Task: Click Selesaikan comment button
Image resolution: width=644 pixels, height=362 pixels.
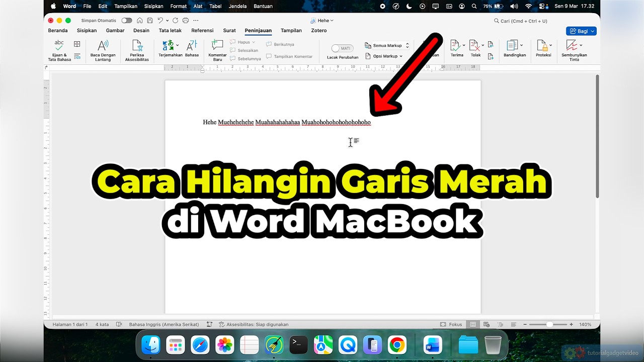Action: [245, 50]
